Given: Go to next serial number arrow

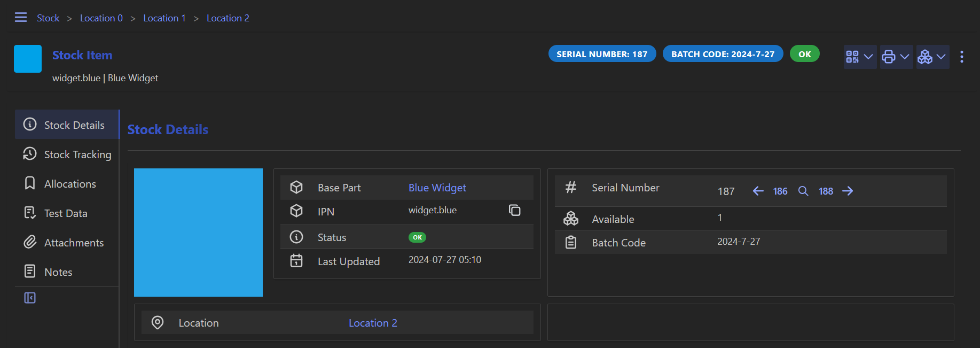Looking at the screenshot, I should click(848, 191).
